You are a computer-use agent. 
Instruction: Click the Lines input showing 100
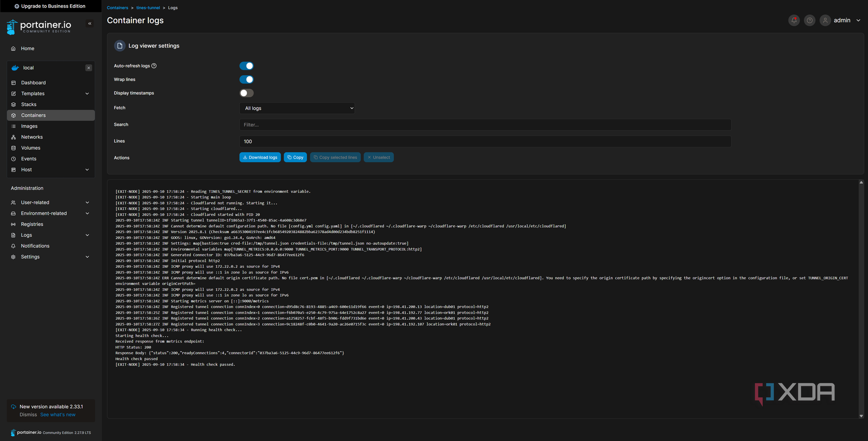click(x=485, y=142)
